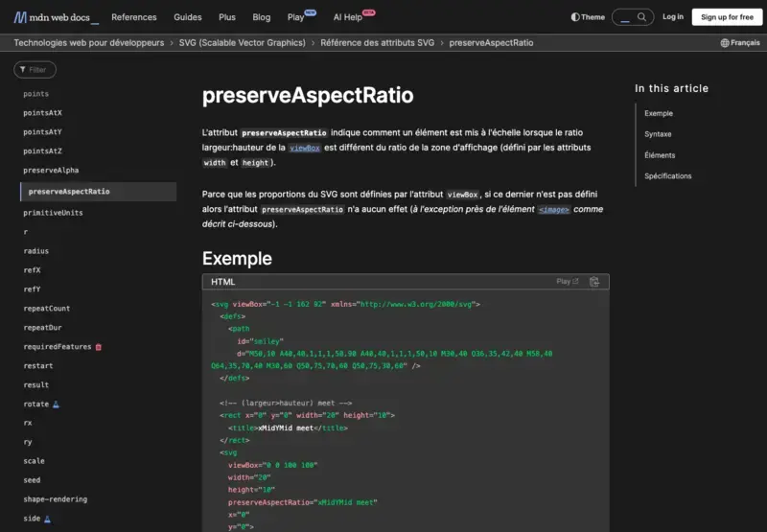Open the Plus menu

(227, 17)
